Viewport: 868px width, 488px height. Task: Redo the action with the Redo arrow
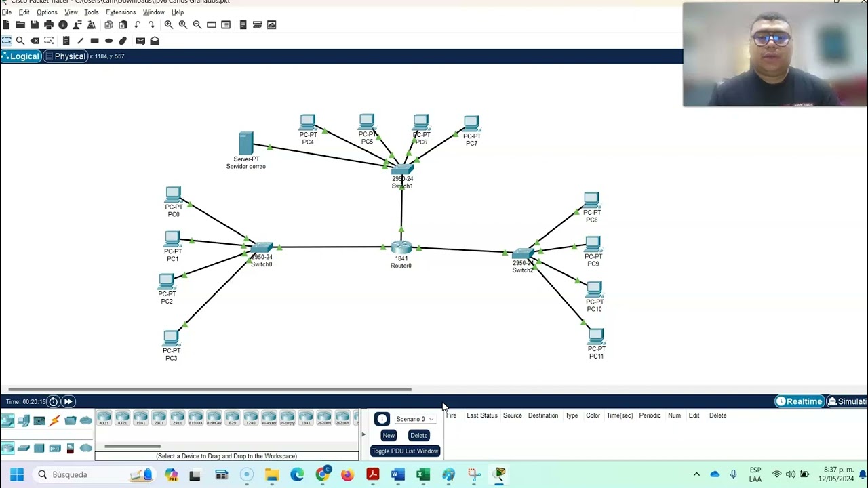click(x=151, y=25)
